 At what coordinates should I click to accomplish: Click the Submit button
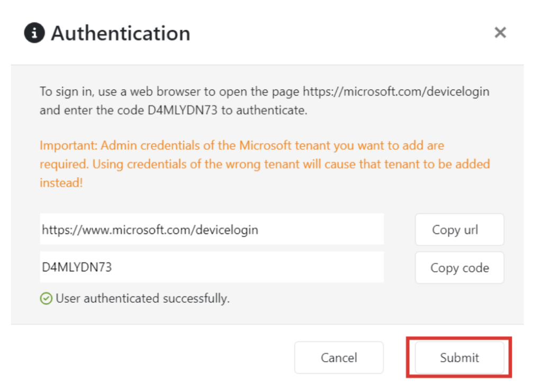click(x=459, y=358)
